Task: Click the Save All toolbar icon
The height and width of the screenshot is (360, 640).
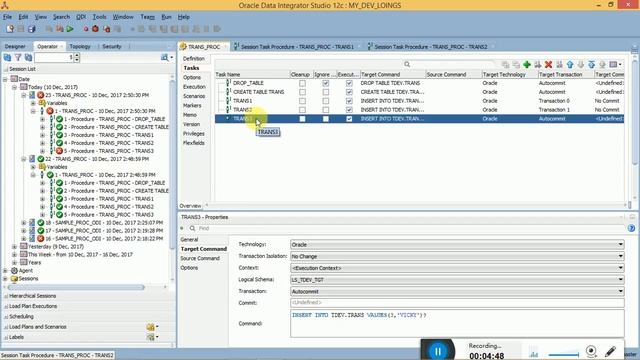Action: coord(31,29)
